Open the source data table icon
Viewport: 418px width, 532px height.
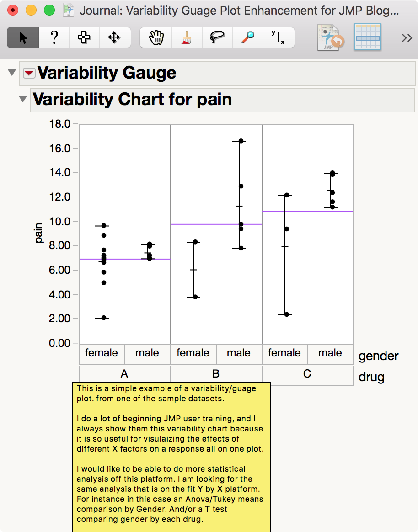coord(367,37)
